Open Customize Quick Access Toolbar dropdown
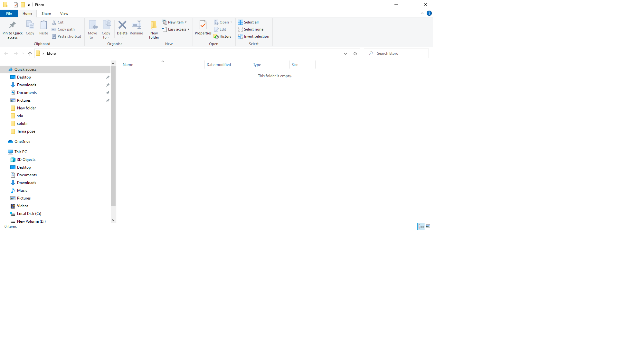644x362 pixels. click(29, 5)
